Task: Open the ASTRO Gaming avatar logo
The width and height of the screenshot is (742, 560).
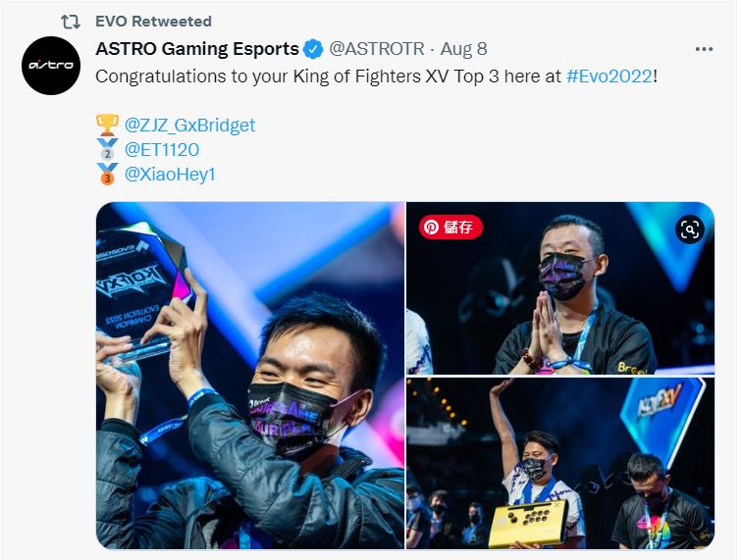Action: [51, 66]
